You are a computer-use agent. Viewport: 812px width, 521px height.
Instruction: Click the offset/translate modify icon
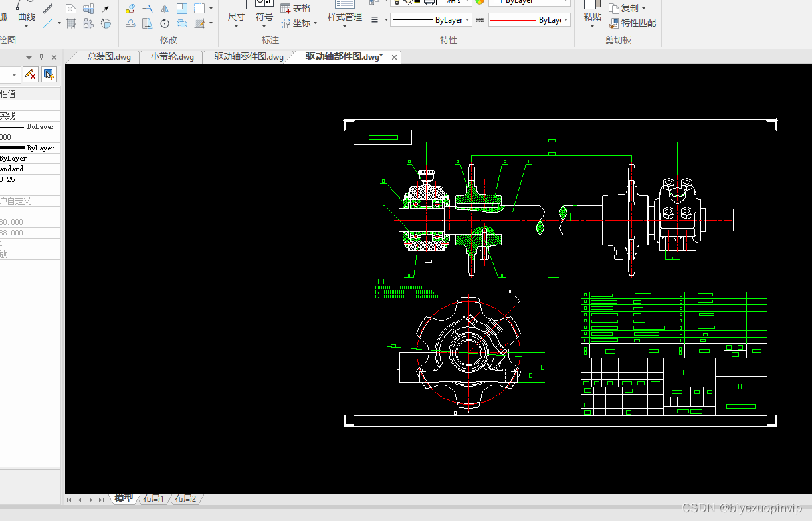pyautogui.click(x=130, y=23)
